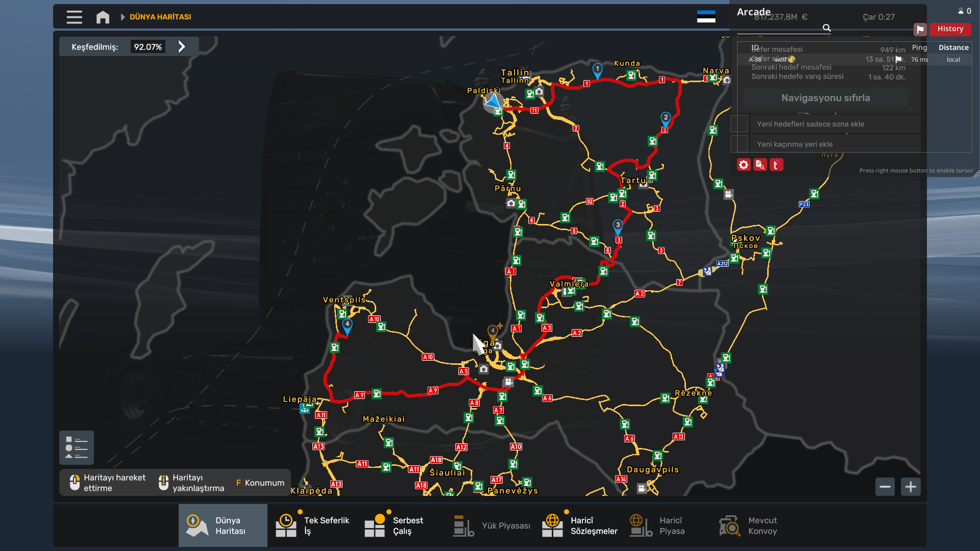Open the hamburger main menu
The image size is (980, 551).
(75, 17)
